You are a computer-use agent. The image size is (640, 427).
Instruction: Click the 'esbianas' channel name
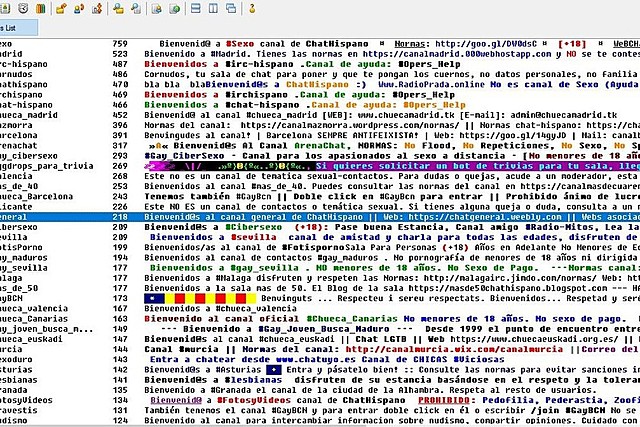(19, 380)
